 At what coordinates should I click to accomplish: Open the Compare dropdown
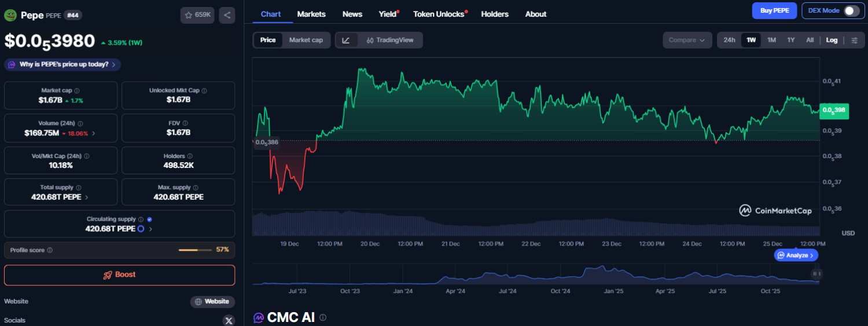pos(687,40)
